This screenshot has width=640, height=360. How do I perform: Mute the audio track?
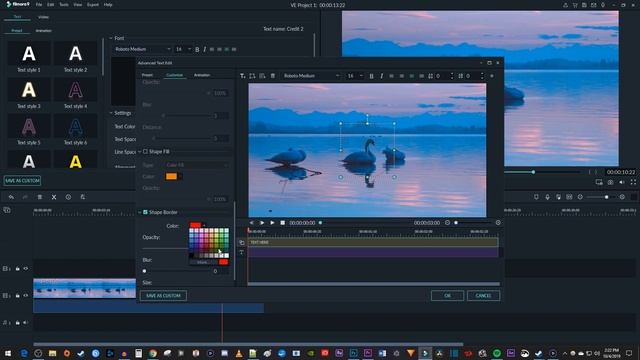[x=26, y=322]
